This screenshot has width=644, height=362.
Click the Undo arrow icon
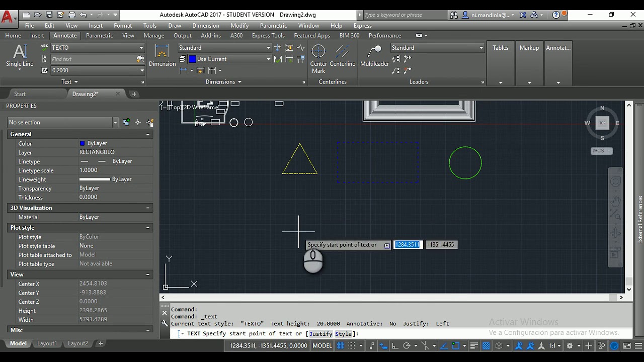[83, 15]
